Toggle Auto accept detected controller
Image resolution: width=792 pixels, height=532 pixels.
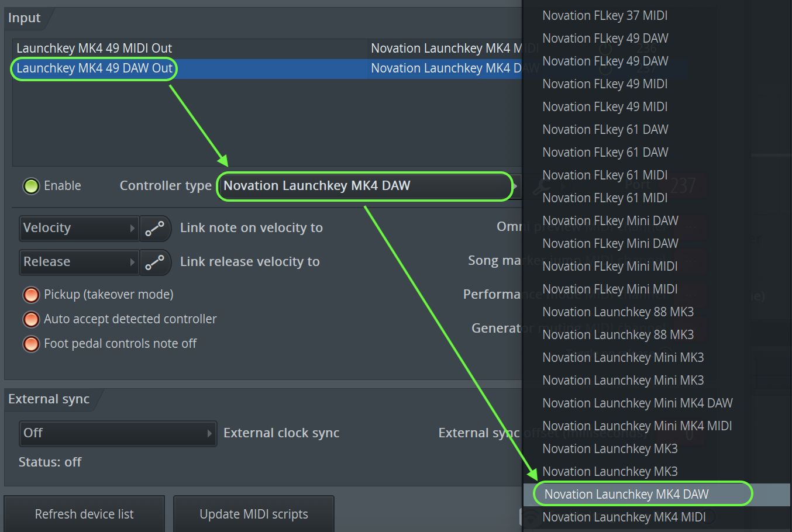(31, 319)
